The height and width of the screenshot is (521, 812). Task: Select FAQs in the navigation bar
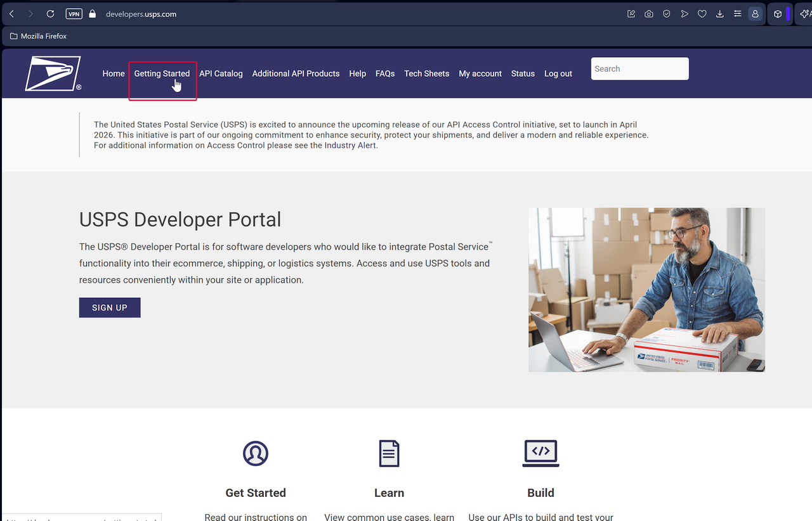[385, 74]
